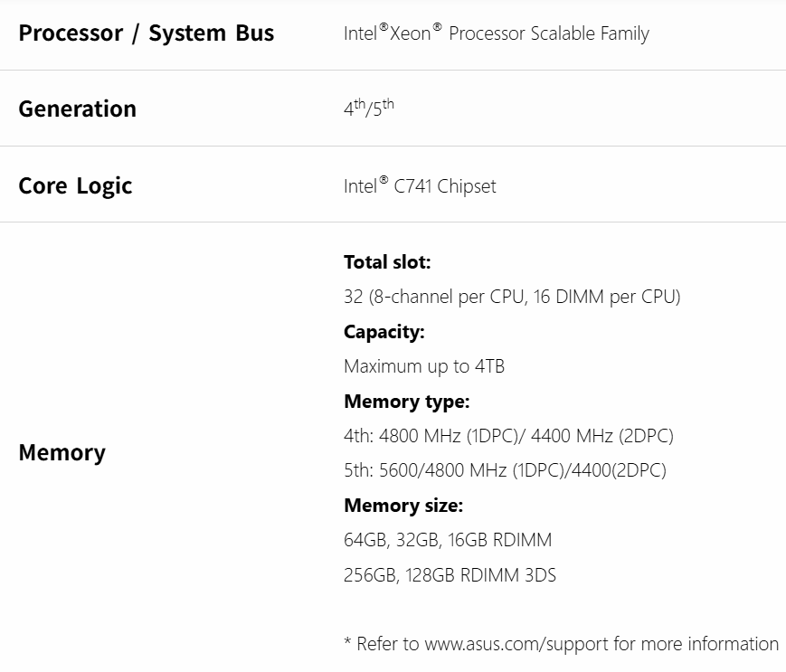Click the Maximum up to 4TB text
Image resolution: width=786 pixels, height=672 pixels.
click(x=423, y=366)
